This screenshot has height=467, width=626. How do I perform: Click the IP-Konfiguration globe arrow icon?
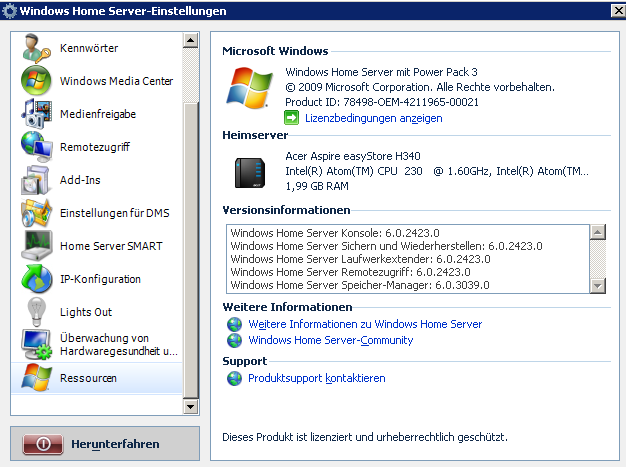pyautogui.click(x=37, y=279)
